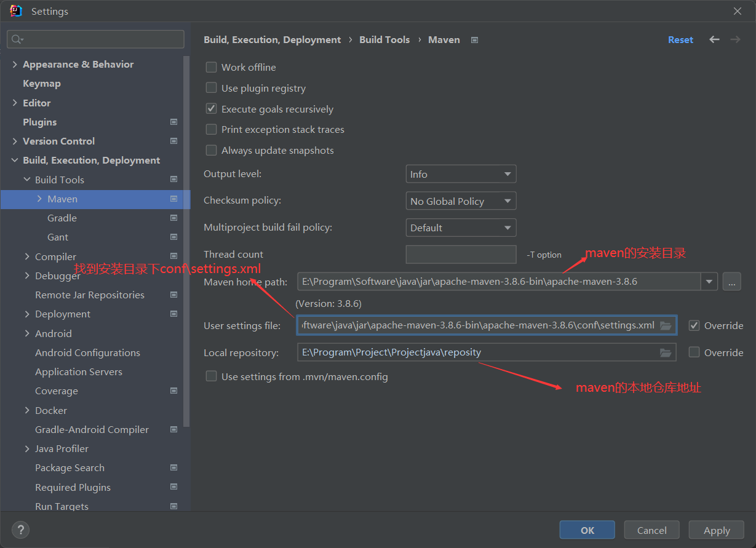Click the breadcrumb project-settings icon after Maven

(x=474, y=40)
